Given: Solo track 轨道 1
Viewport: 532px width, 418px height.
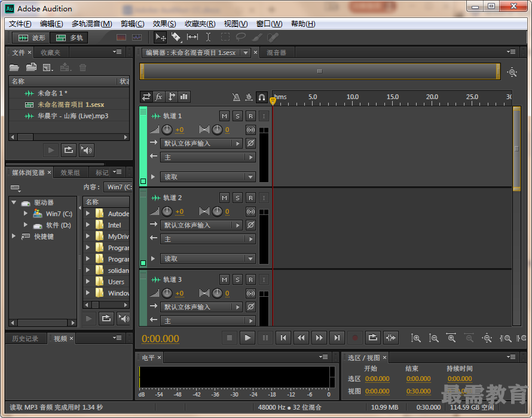Looking at the screenshot, I should click(x=237, y=116).
